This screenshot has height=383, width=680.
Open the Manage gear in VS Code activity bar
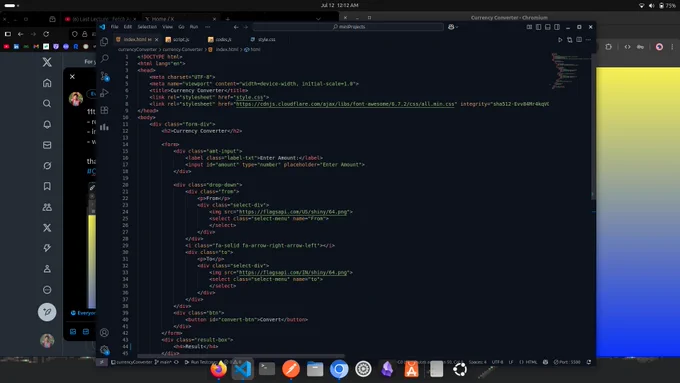tap(104, 349)
